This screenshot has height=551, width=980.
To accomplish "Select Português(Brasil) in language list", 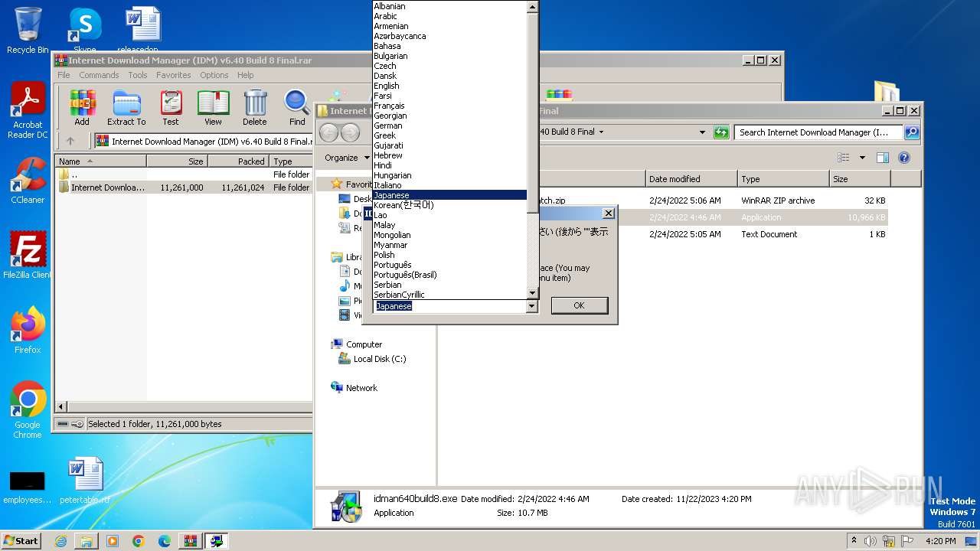I will 449,275.
